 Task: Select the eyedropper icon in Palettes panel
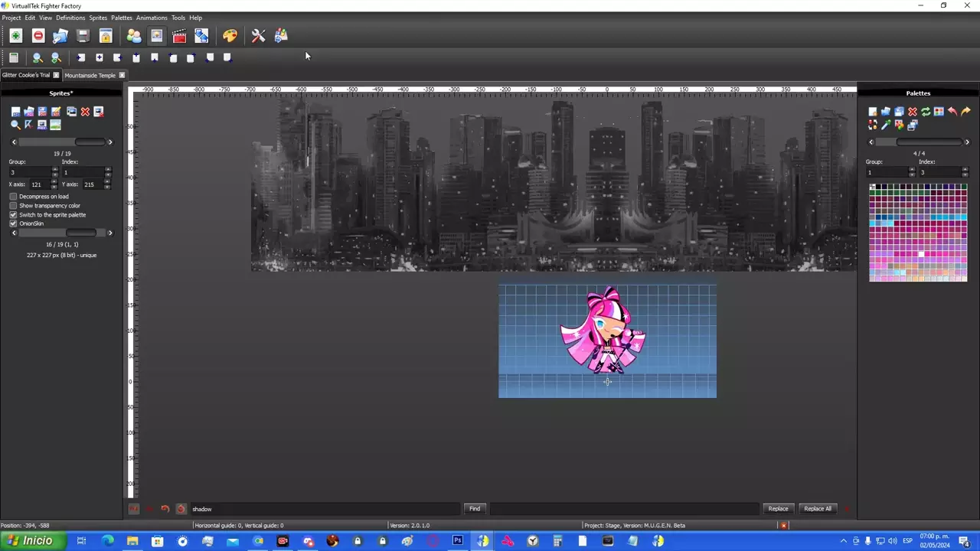(886, 125)
